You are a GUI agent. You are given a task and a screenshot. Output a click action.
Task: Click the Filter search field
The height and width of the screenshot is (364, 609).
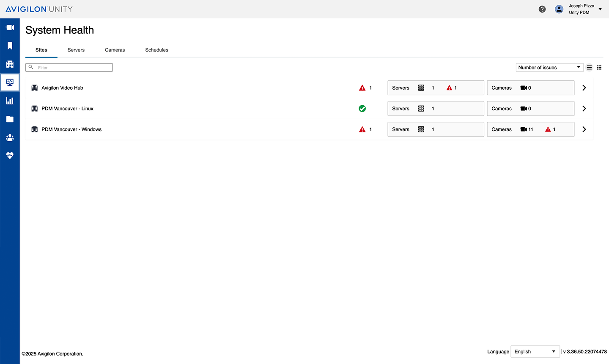click(69, 68)
